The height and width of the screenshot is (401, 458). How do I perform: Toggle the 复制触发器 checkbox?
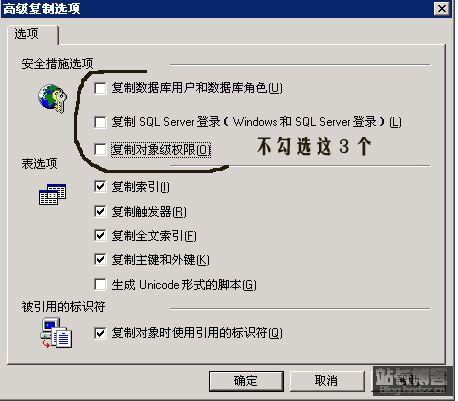pos(100,211)
